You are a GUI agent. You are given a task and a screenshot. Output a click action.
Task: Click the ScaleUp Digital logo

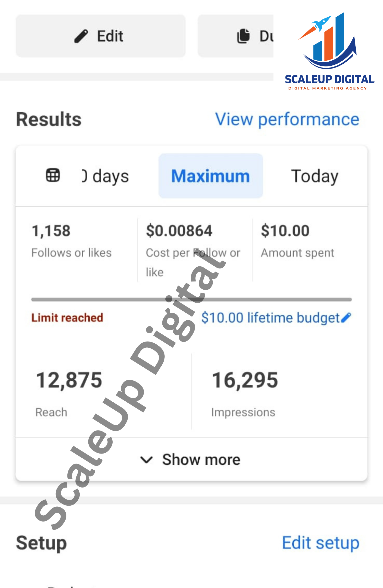click(x=329, y=51)
